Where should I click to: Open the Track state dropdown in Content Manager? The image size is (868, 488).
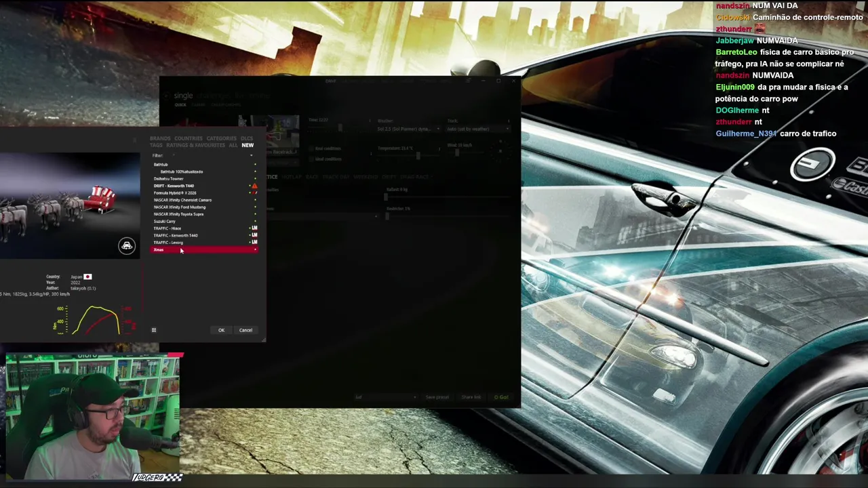tap(477, 129)
